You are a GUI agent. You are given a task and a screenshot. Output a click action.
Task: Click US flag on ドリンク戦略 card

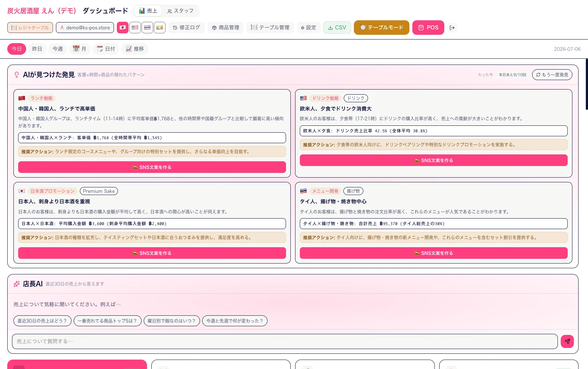pyautogui.click(x=303, y=98)
